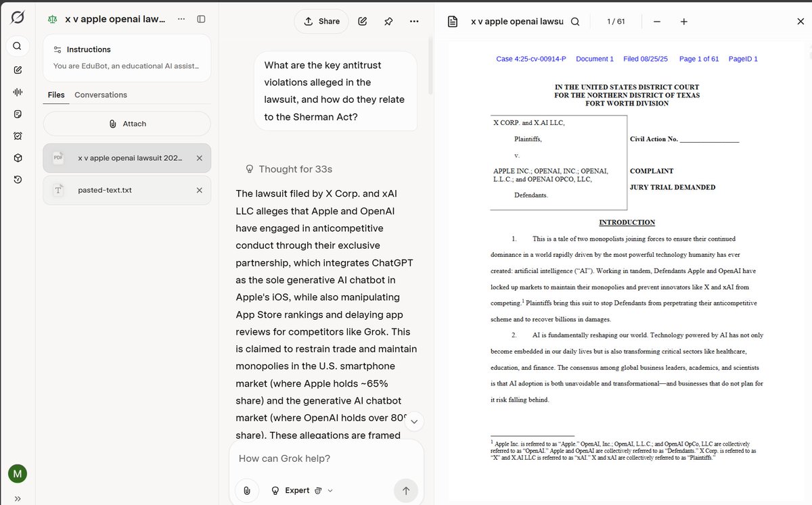Click the page number 1 / 61 field

(616, 22)
